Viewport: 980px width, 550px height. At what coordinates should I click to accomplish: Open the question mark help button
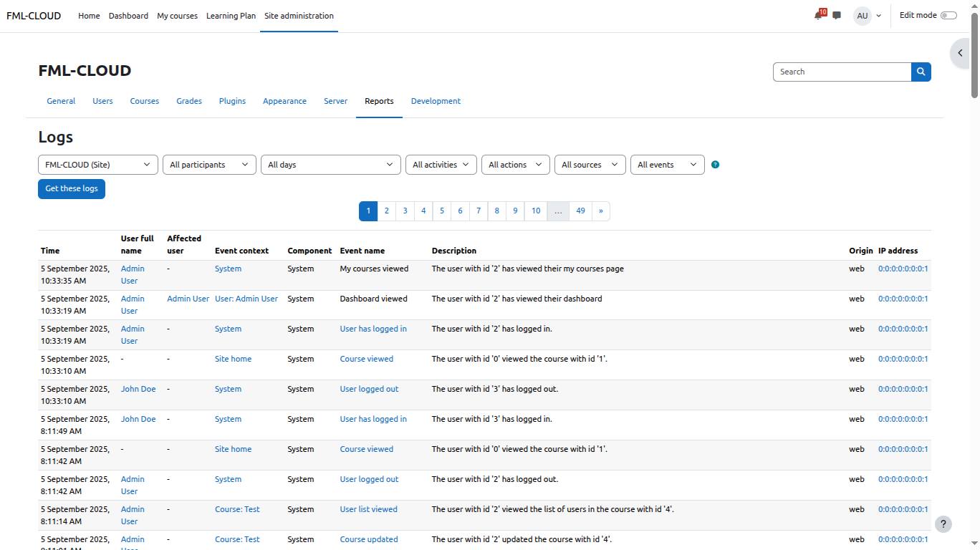pos(943,524)
